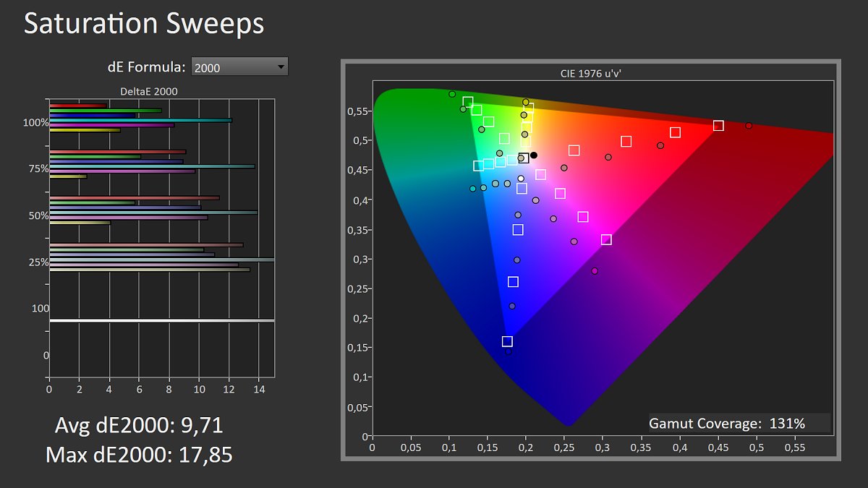This screenshot has width=868, height=488.
Task: Click the black measured white point dot
Action: (534, 155)
